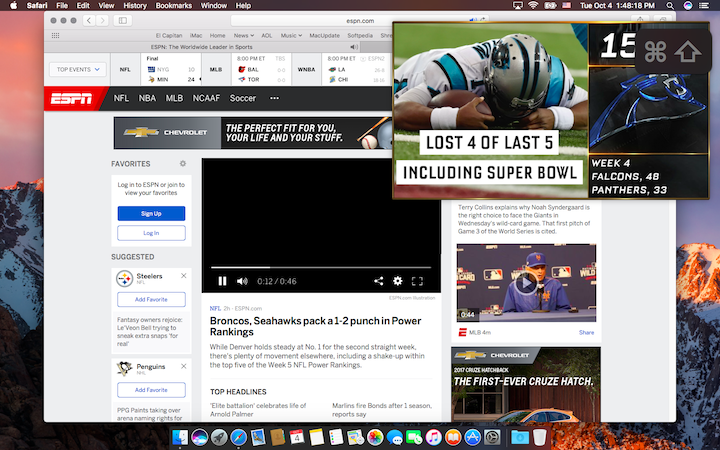Dismiss the Steelers suggestion
The width and height of the screenshot is (720, 450).
184,276
